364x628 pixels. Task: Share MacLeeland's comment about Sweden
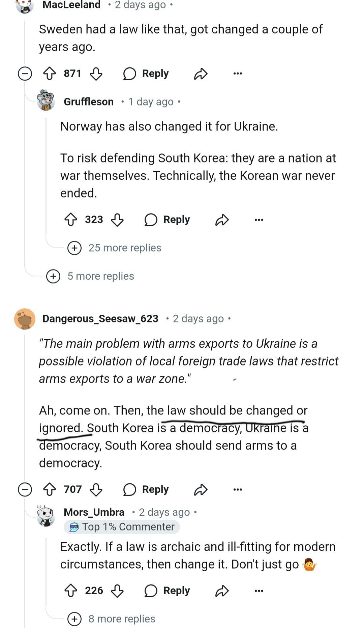click(x=201, y=74)
